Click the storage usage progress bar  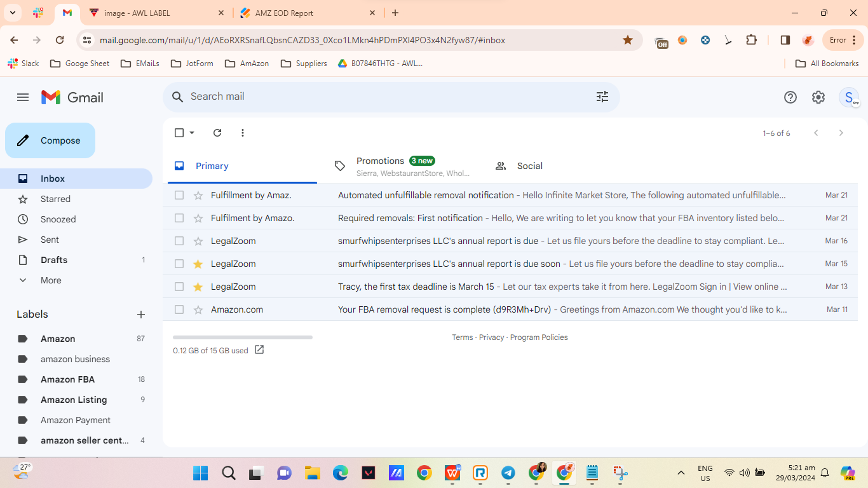point(243,337)
